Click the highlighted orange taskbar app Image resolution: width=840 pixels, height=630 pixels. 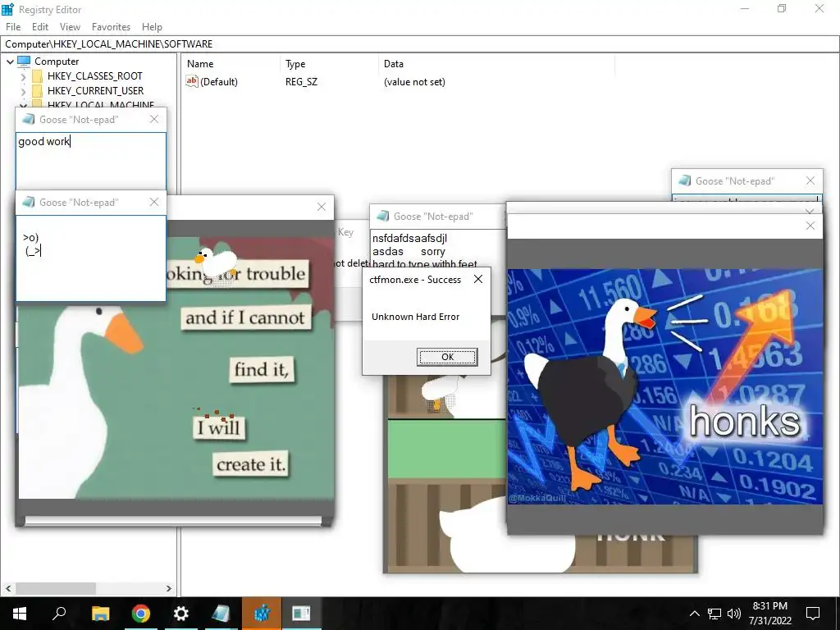(x=262, y=614)
